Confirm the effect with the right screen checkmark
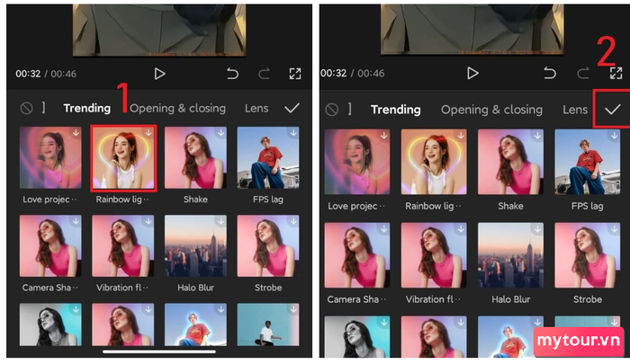Screen dimensions: 630x364 coord(613,109)
